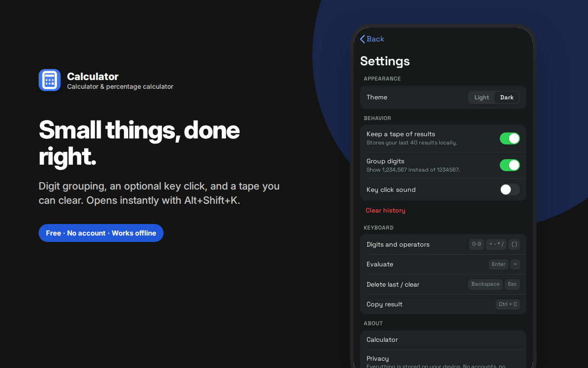Click the = key badge in Evaluate row
The height and width of the screenshot is (368, 588).
[x=515, y=264]
